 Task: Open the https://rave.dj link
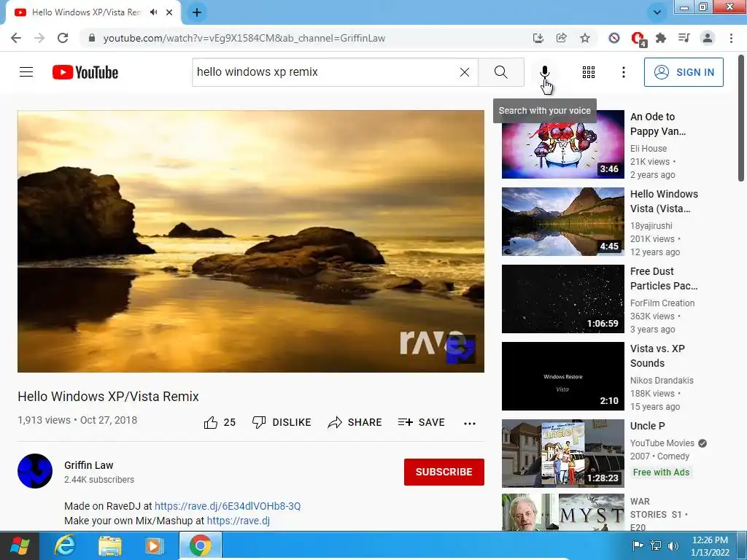click(x=239, y=521)
